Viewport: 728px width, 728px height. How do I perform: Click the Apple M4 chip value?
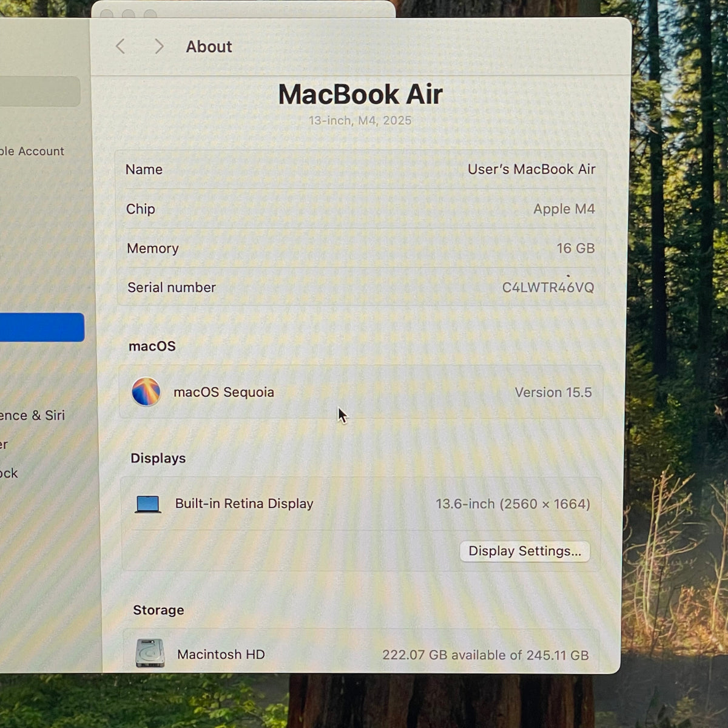point(564,209)
